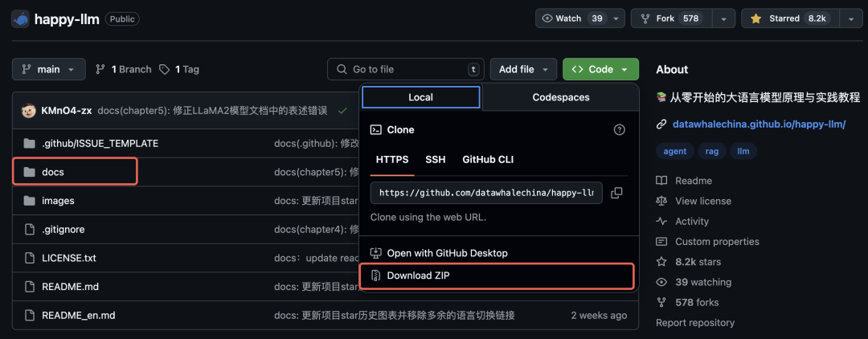Screen dimensions: 868x339
Task: Copy the clone URL with copy icon
Action: click(x=616, y=193)
